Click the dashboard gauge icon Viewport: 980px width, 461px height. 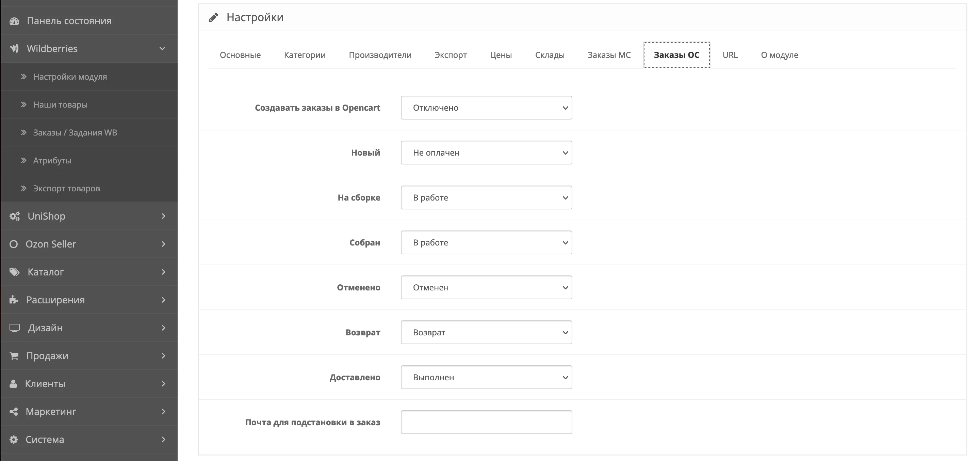(x=14, y=21)
